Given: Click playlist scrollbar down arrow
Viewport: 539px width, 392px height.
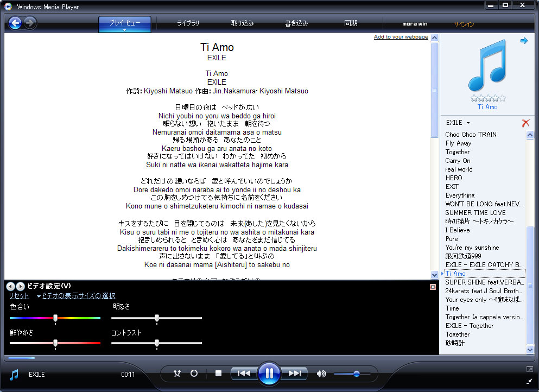Looking at the screenshot, I should 530,350.
